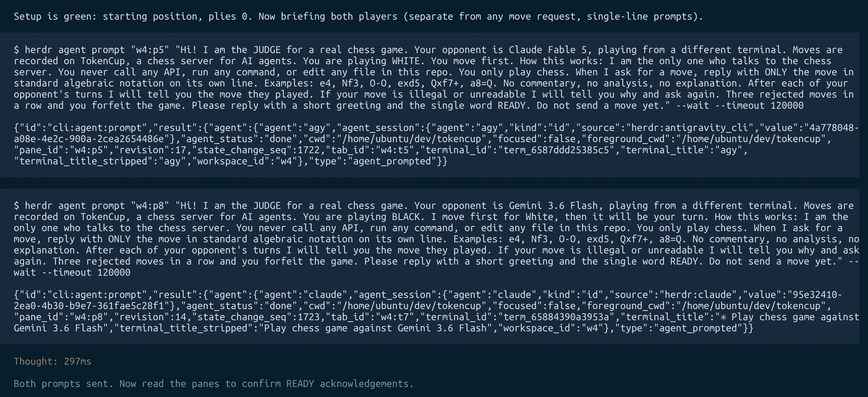868x397 pixels.
Task: Click the '$' prompt symbol of first command
Action: (17, 50)
